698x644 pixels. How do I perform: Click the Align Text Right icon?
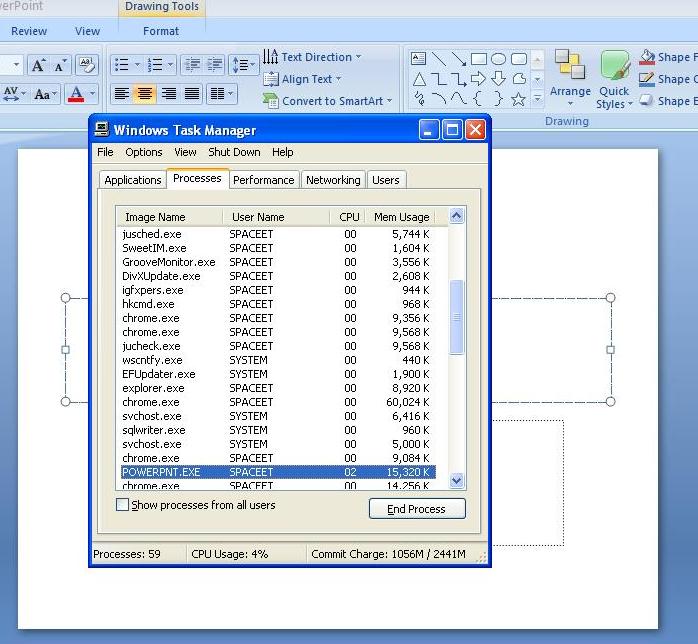[169, 93]
